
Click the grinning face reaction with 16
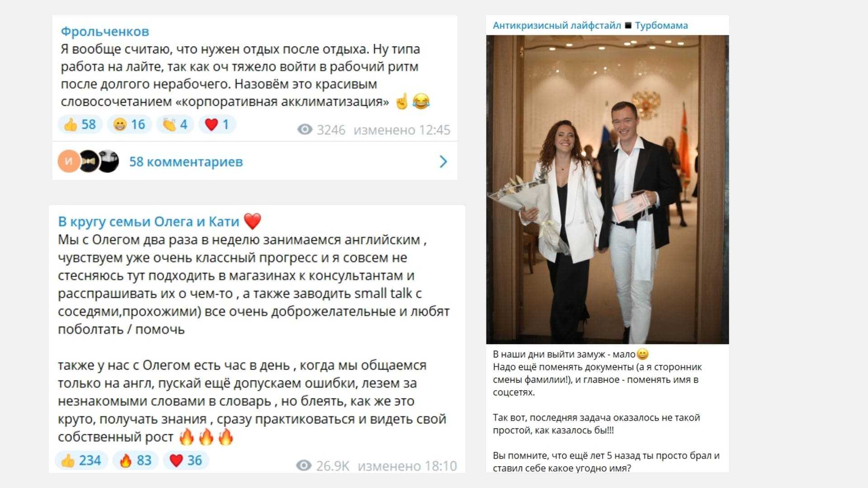tap(129, 124)
